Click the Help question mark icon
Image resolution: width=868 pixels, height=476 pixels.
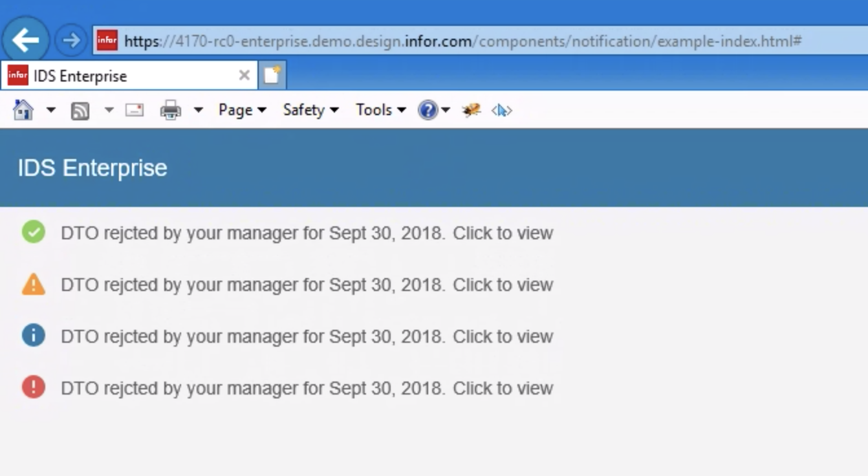428,110
